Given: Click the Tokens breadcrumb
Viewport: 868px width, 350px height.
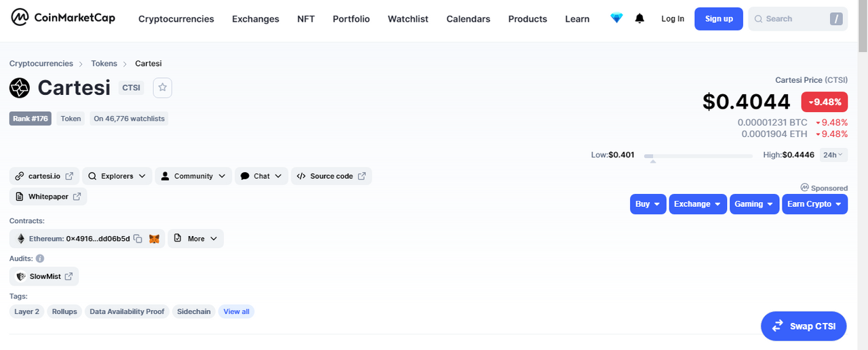Looking at the screenshot, I should [x=104, y=64].
